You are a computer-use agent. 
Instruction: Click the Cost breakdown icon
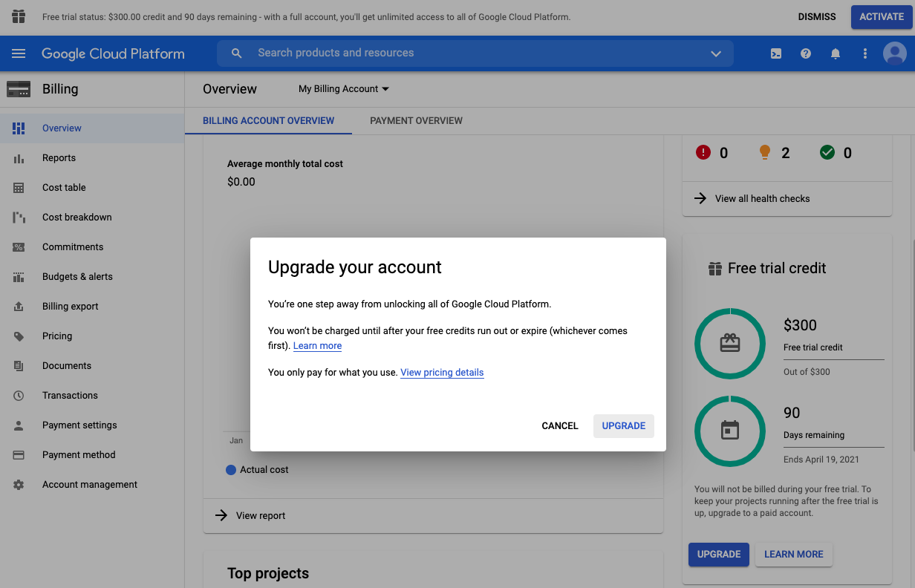point(19,218)
